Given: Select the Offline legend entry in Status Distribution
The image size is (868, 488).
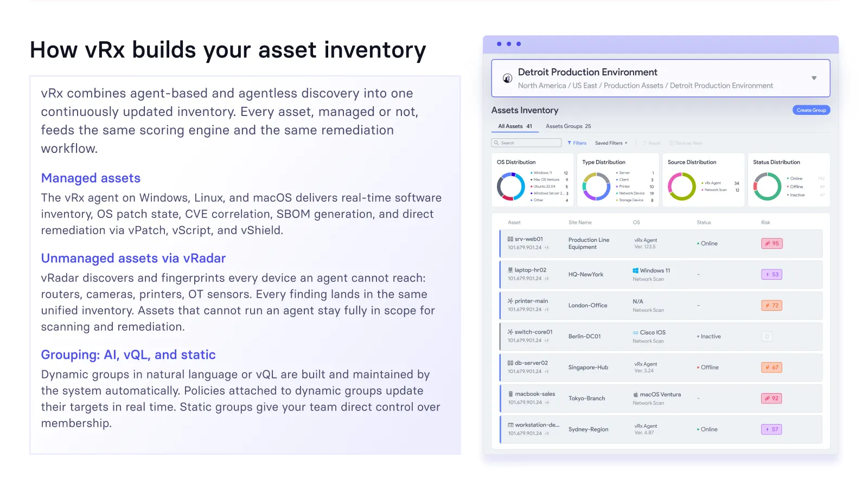Looking at the screenshot, I should tap(806, 187).
